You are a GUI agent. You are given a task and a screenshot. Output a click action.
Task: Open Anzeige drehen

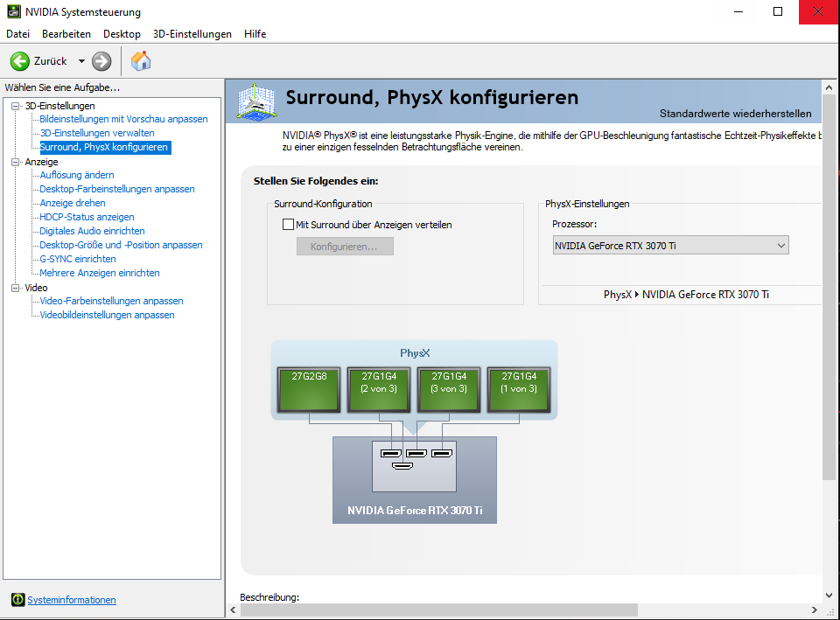click(73, 202)
